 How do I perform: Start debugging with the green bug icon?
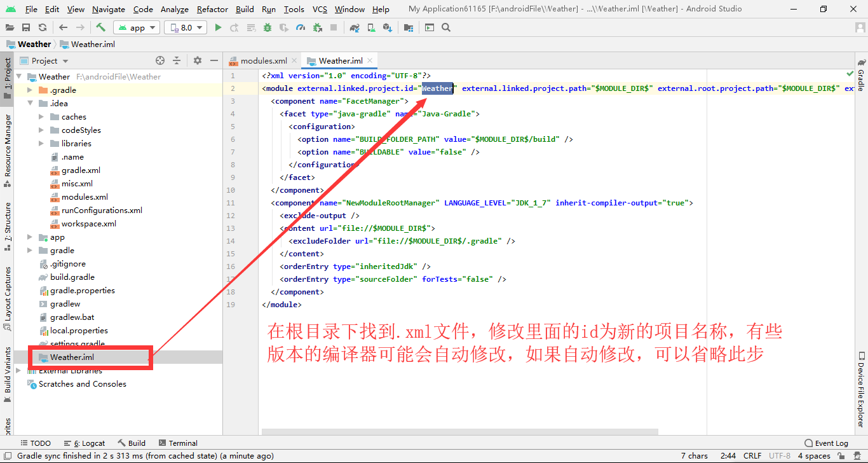tap(268, 27)
